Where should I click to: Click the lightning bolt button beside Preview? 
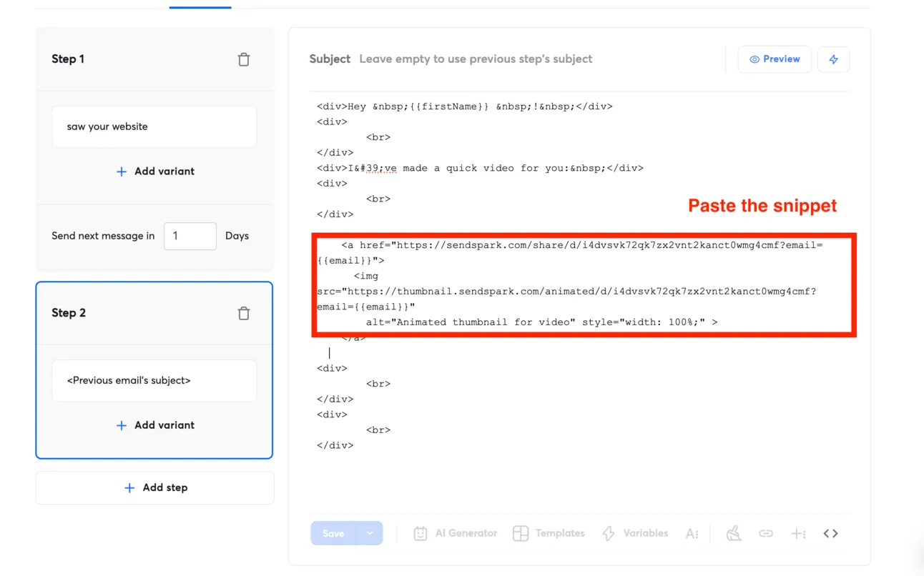(x=833, y=59)
